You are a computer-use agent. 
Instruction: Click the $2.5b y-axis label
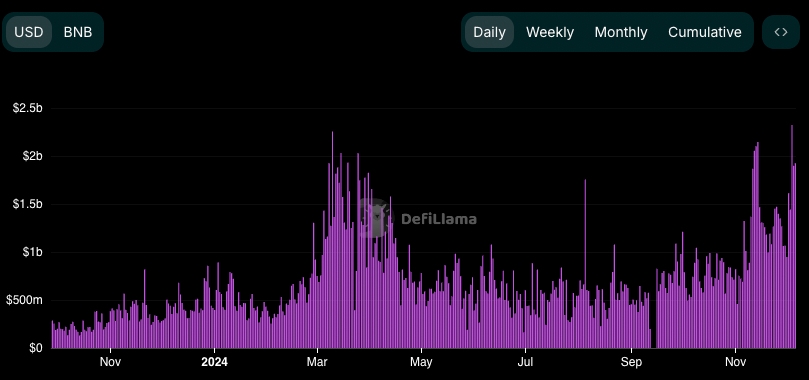pyautogui.click(x=27, y=108)
